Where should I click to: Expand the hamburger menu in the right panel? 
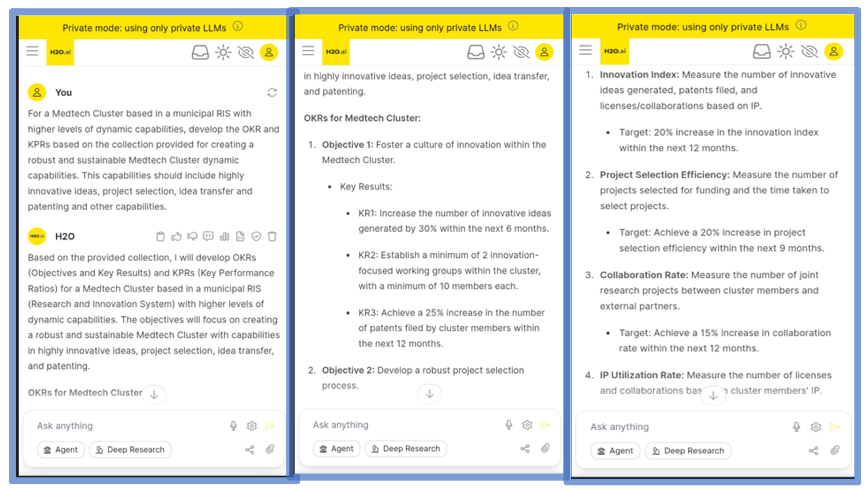585,50
